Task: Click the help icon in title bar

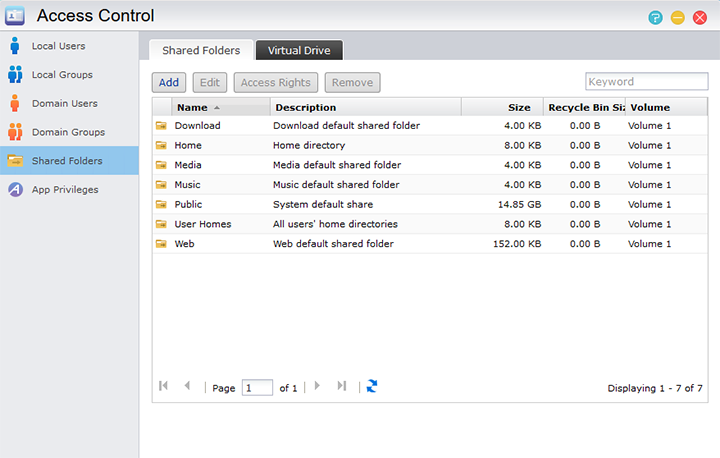Action: 655,17
